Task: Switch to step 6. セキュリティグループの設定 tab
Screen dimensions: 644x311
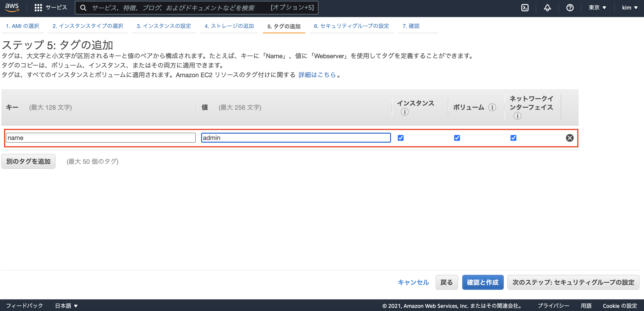Action: pos(351,26)
